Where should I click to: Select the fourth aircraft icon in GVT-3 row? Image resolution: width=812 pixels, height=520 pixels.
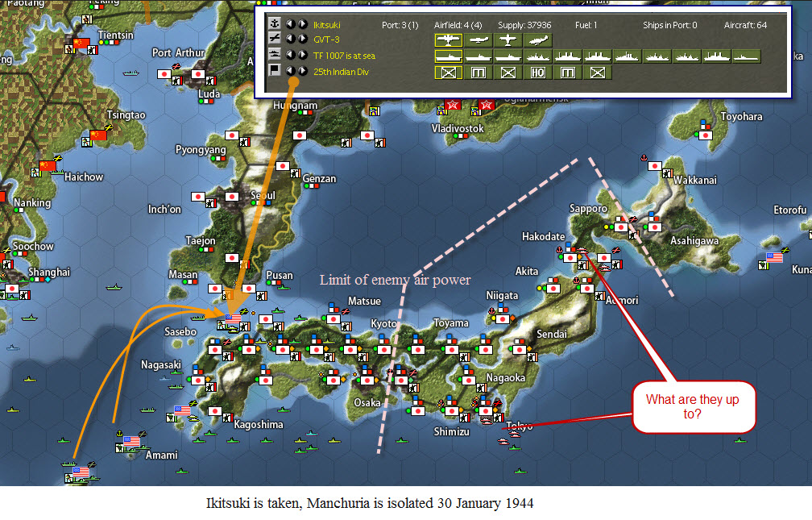(537, 40)
